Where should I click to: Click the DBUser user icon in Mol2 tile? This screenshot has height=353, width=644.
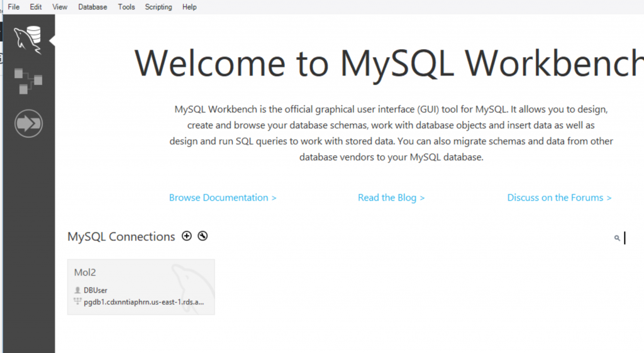pyautogui.click(x=77, y=290)
